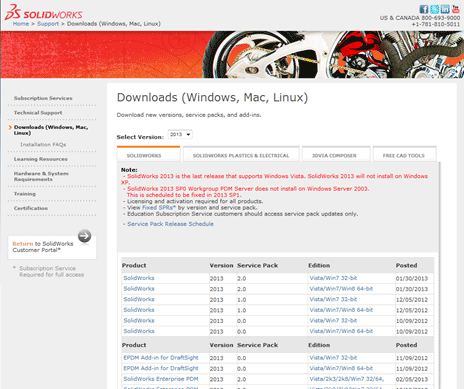The width and height of the screenshot is (464, 389).
Task: Open the LinkedIn icon in header
Action: coord(445,9)
